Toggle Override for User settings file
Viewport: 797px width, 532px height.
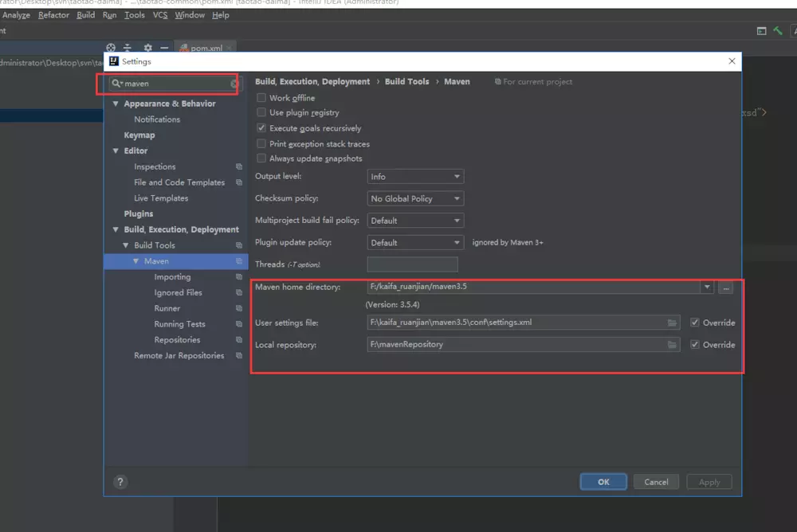(x=695, y=323)
